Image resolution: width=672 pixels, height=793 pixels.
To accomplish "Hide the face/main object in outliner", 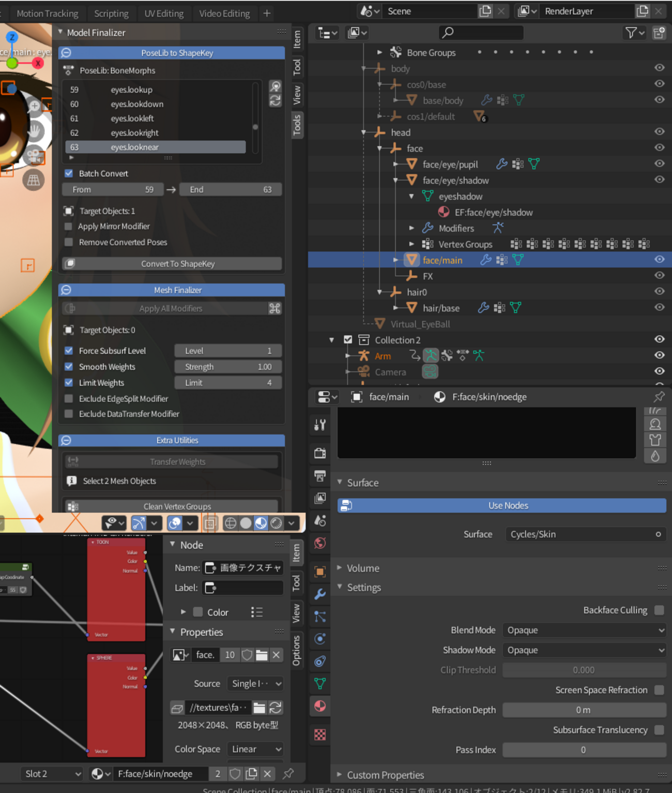I will 659,260.
